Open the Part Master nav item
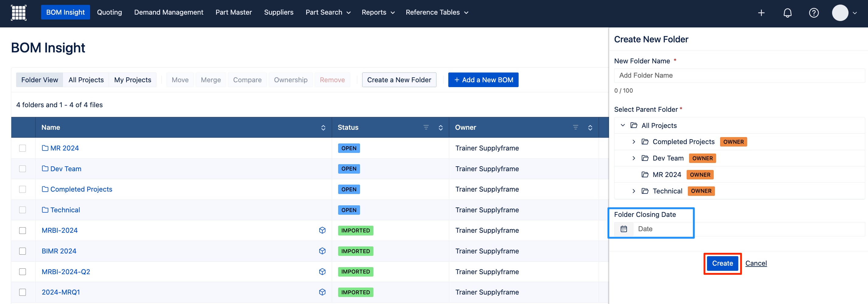This screenshot has width=868, height=304. point(233,12)
